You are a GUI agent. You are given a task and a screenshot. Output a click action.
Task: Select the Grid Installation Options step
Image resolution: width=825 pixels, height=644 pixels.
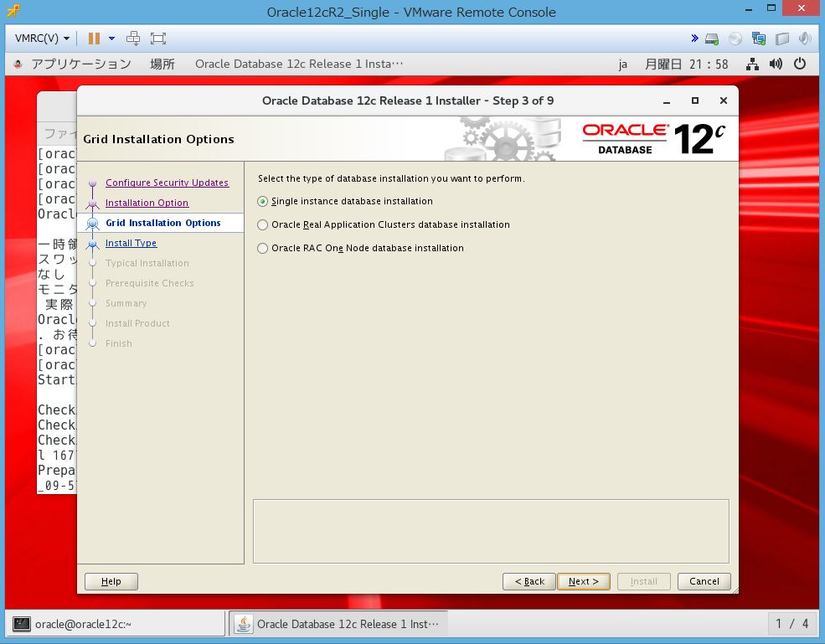[163, 223]
